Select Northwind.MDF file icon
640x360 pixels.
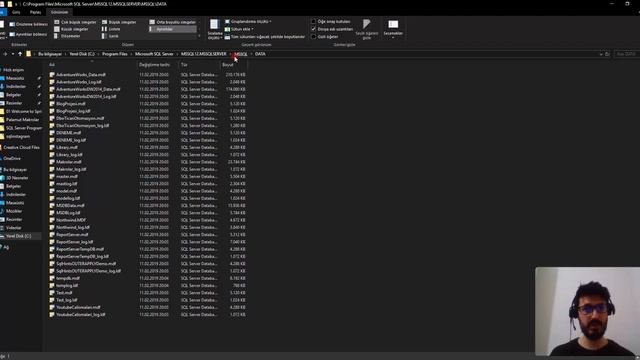pos(52,220)
